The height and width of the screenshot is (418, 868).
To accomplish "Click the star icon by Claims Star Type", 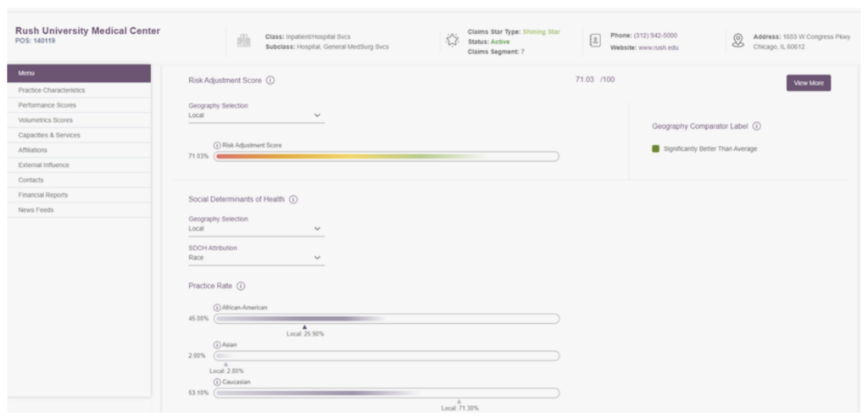I will [x=453, y=40].
